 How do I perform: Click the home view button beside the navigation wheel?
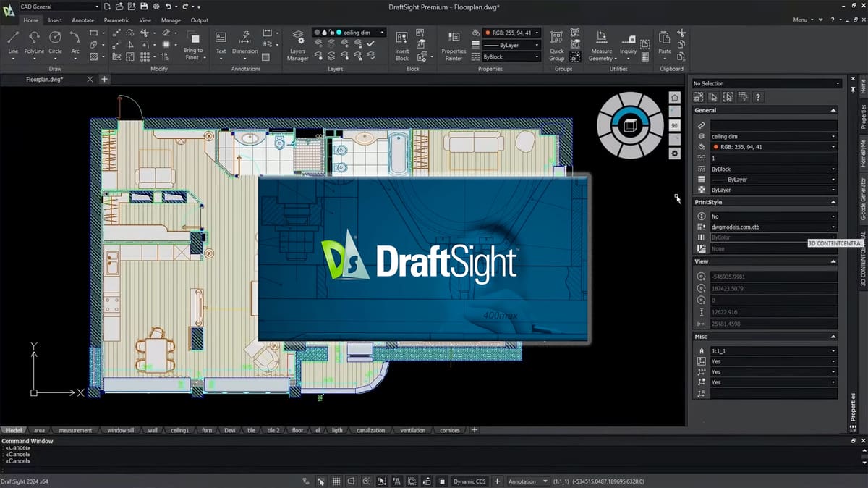[674, 97]
